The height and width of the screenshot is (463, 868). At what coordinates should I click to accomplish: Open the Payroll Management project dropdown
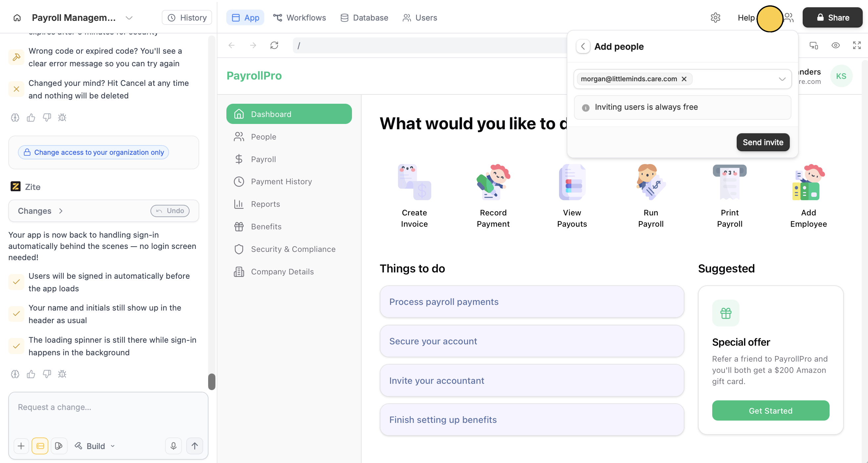click(x=129, y=18)
